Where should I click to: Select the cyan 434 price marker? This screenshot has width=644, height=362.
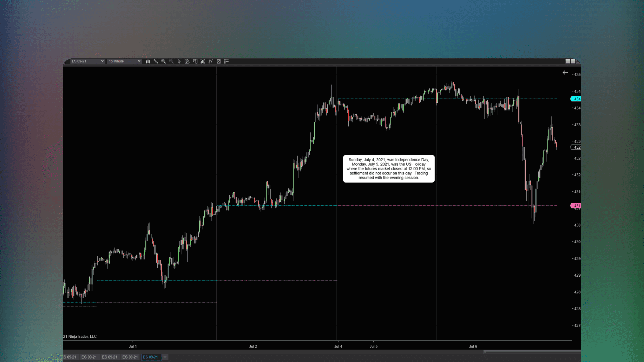click(x=576, y=99)
